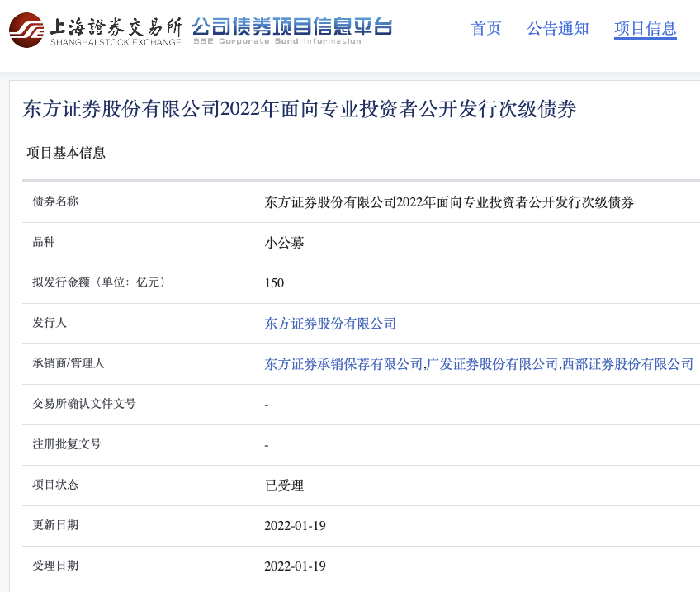The image size is (700, 592).
Task: Open the 项目信息 navigation tab
Action: (x=645, y=29)
